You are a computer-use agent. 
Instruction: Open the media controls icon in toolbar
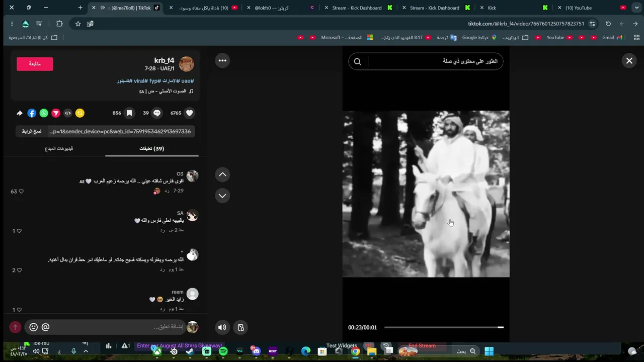click(x=39, y=24)
